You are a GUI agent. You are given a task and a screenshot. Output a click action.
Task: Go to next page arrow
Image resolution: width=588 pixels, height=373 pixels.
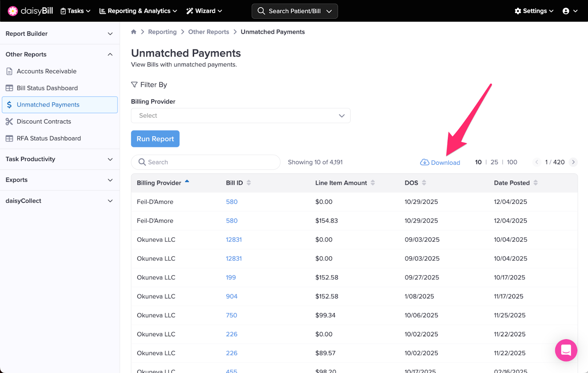[x=573, y=162]
